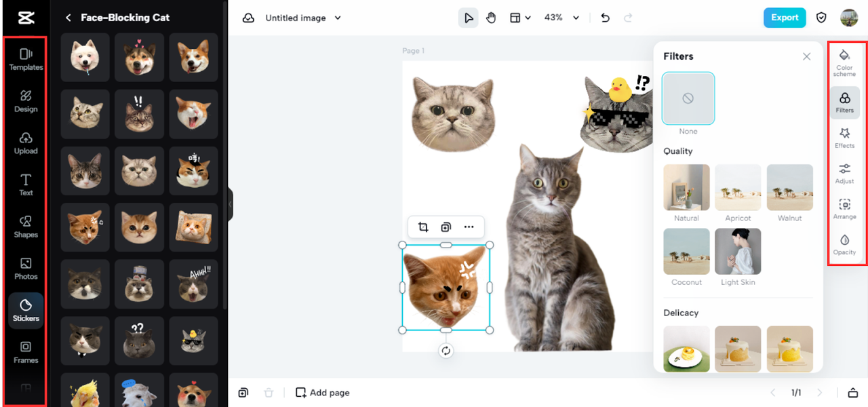
Task: Apply the Apricot filter
Action: tap(738, 187)
